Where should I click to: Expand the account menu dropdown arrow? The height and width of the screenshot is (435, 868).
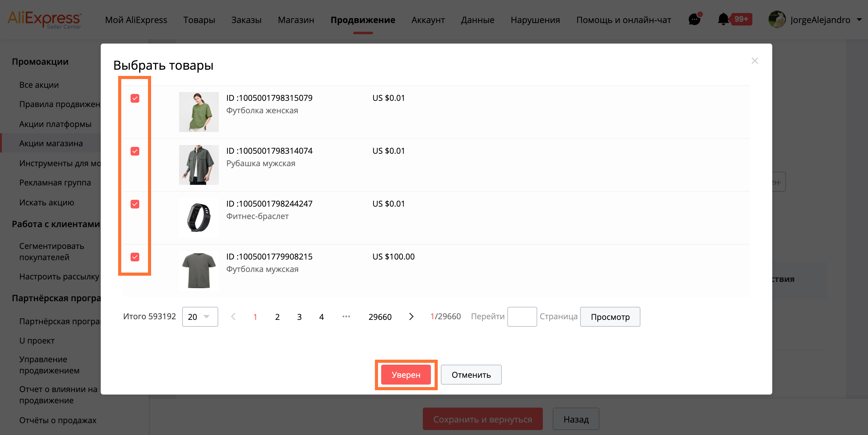click(859, 20)
